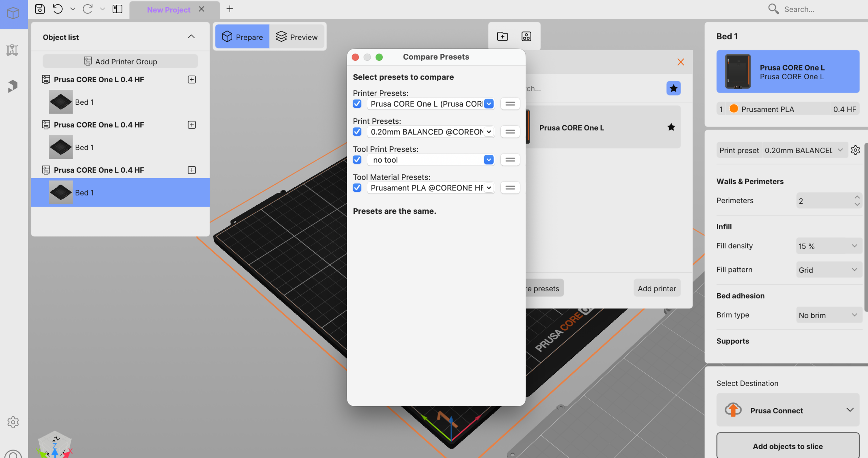Image resolution: width=868 pixels, height=458 pixels.
Task: Toggle favorite star on Prusa CORE One L
Action: pos(671,127)
